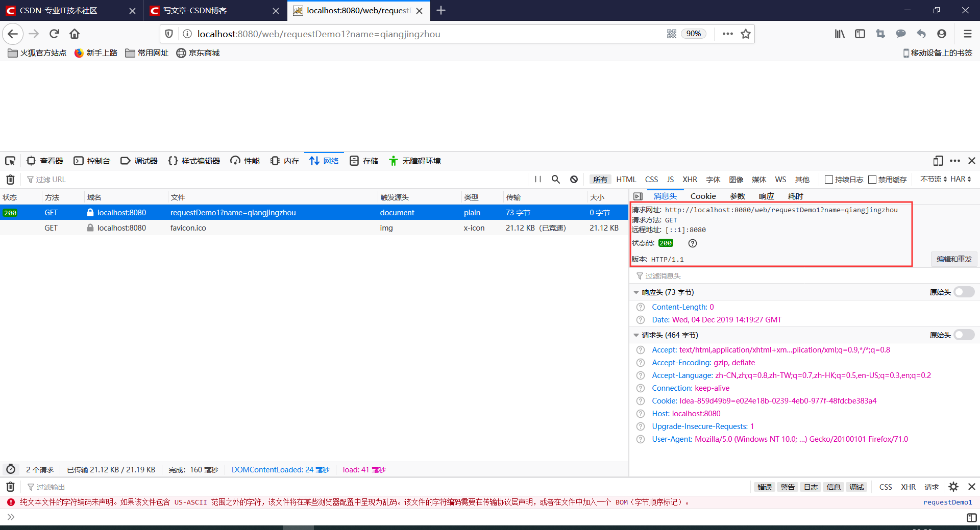This screenshot has width=980, height=530.
Task: Learn more about Content-Length header
Action: coord(641,307)
